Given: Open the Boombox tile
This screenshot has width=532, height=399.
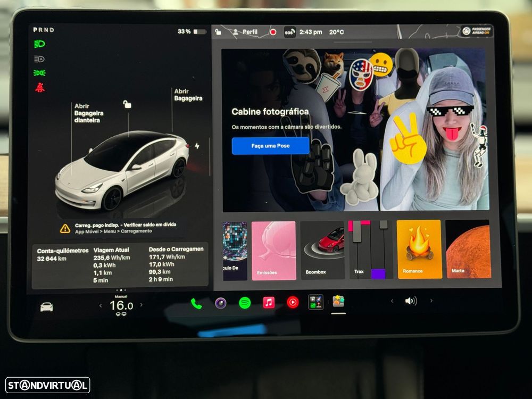Looking at the screenshot, I should 322,250.
